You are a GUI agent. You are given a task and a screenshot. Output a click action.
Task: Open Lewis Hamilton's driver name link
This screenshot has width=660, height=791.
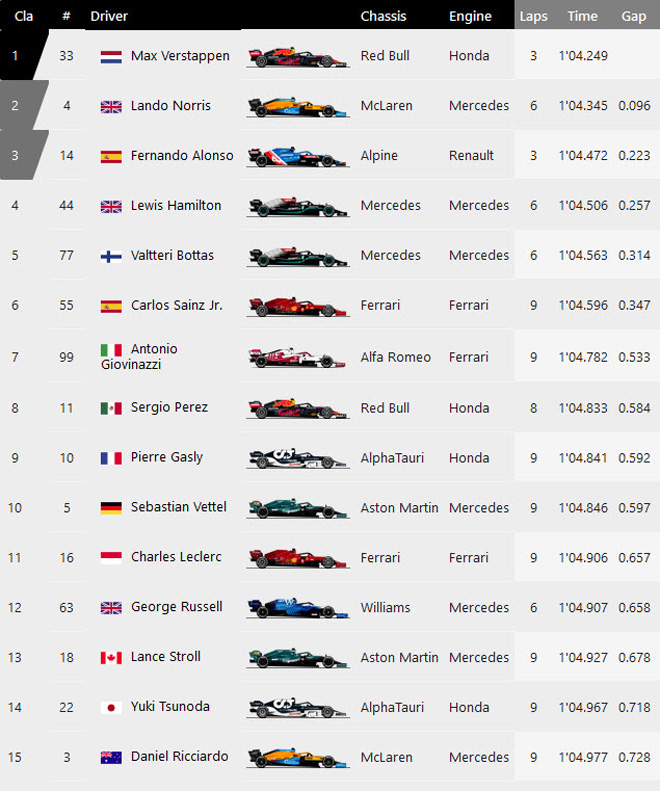point(176,206)
